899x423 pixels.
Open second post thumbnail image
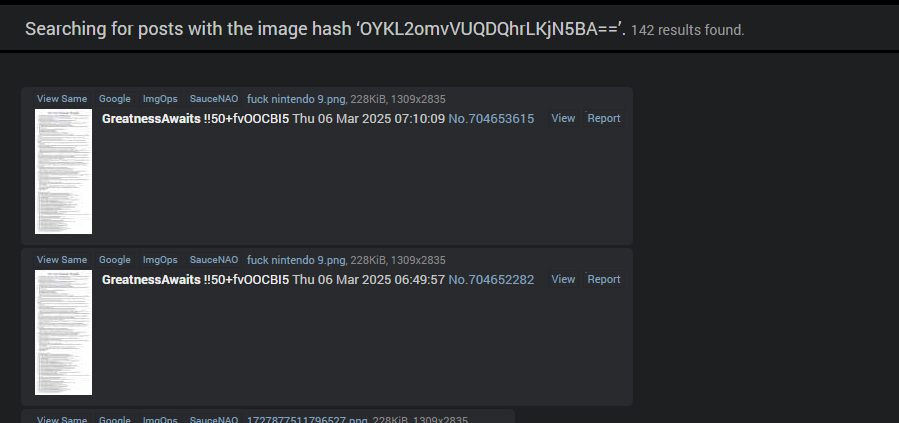(x=64, y=332)
